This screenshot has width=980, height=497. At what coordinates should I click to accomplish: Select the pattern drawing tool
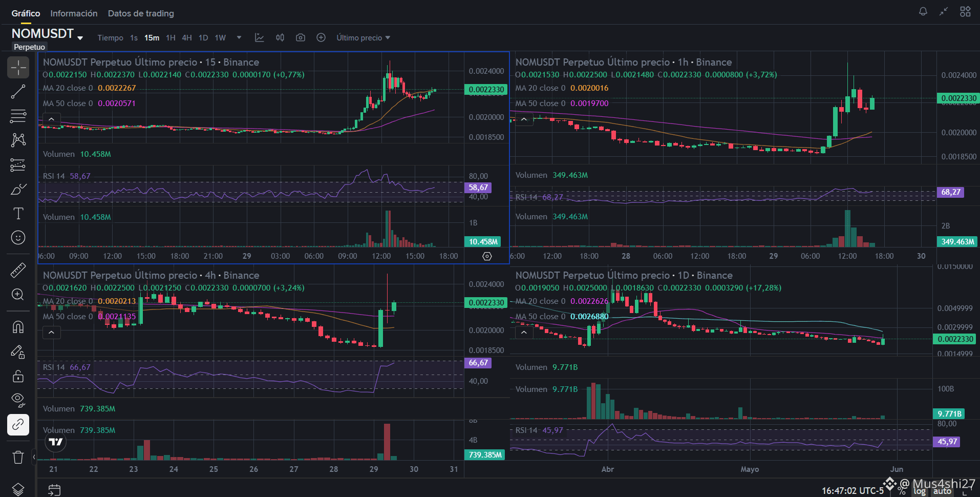click(x=18, y=140)
